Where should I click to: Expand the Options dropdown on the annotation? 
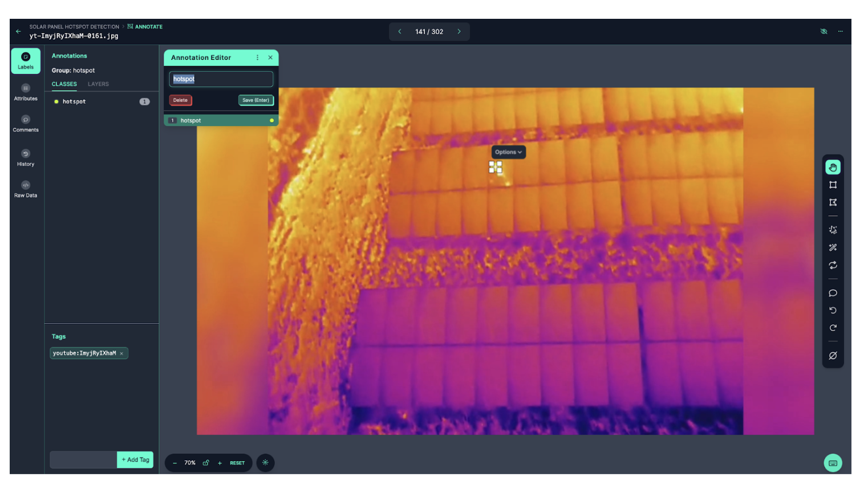508,152
